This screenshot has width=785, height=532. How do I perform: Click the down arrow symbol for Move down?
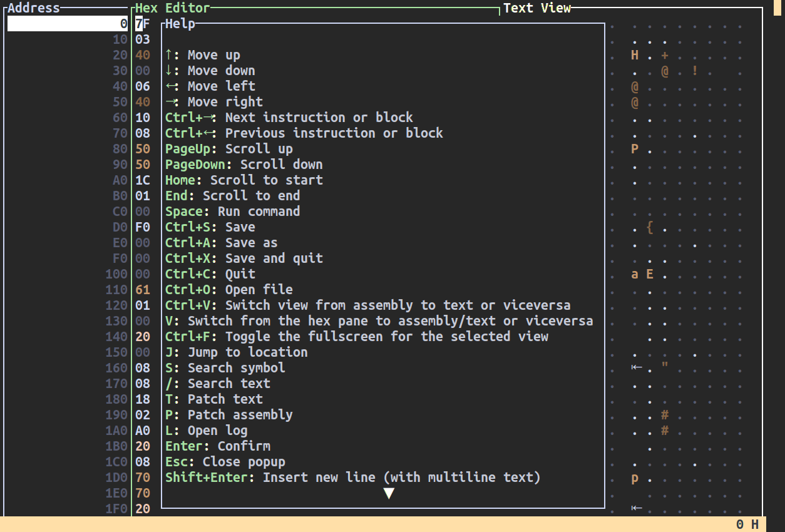click(170, 71)
